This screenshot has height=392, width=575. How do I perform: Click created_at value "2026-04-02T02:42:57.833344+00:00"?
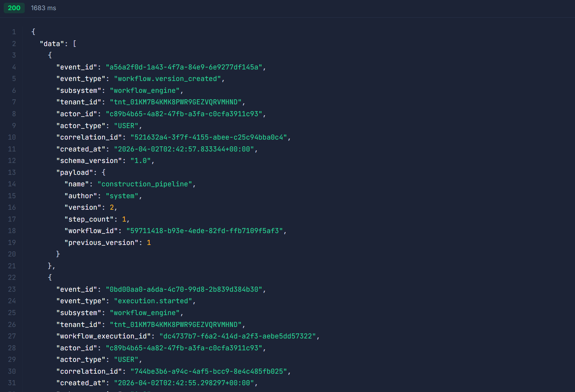click(x=184, y=149)
